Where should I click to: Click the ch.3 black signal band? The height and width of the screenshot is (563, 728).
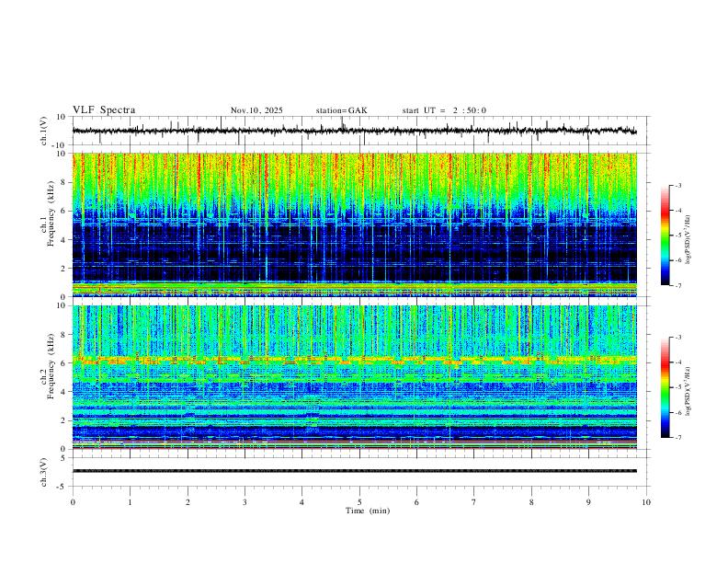pos(354,471)
